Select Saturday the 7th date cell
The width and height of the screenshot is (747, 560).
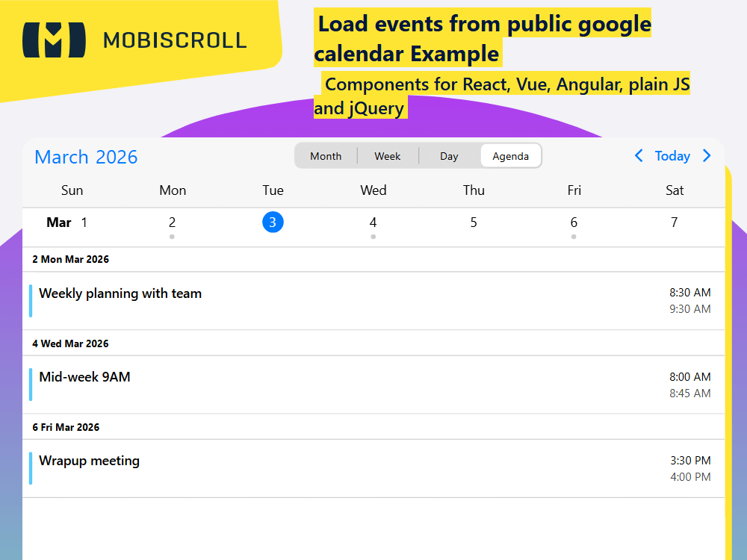[x=675, y=222]
